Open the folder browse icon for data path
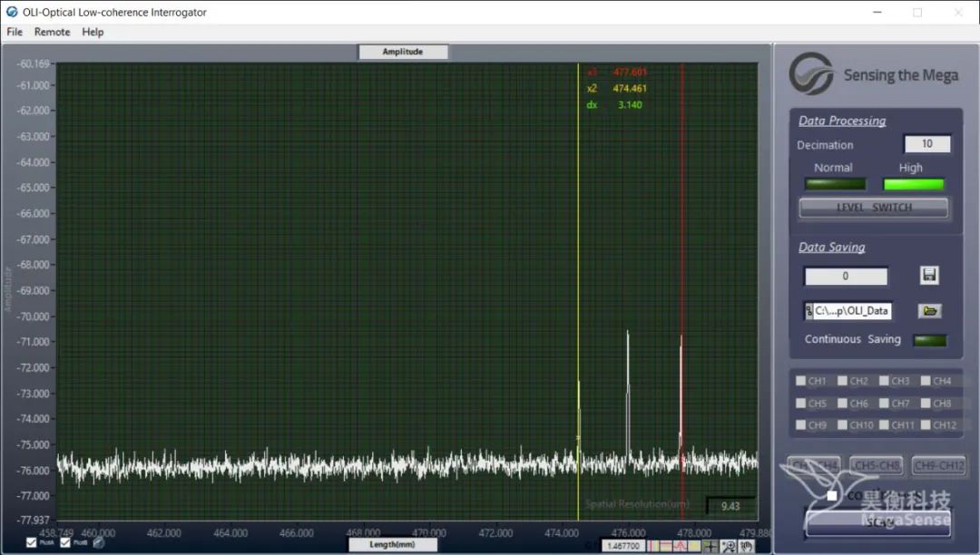Viewport: 980px width, 555px height. 928,311
